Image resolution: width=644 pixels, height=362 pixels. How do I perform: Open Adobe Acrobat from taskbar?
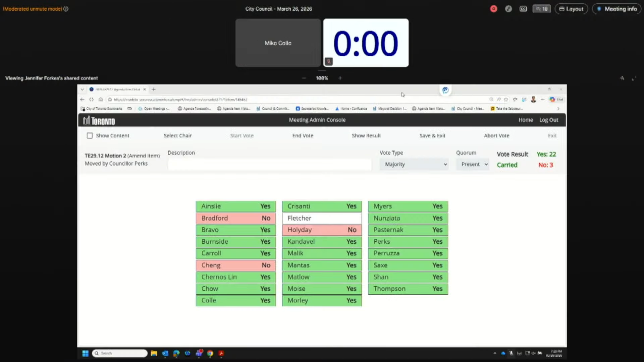tap(221, 353)
